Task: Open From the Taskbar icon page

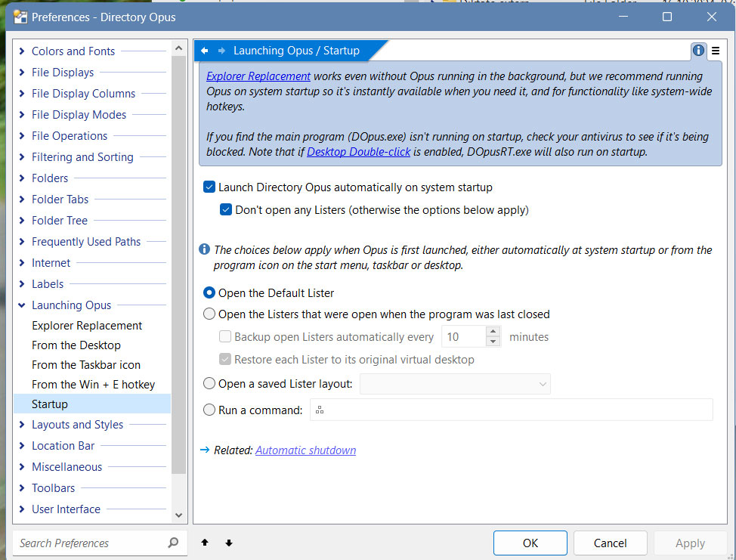Action: [x=86, y=365]
